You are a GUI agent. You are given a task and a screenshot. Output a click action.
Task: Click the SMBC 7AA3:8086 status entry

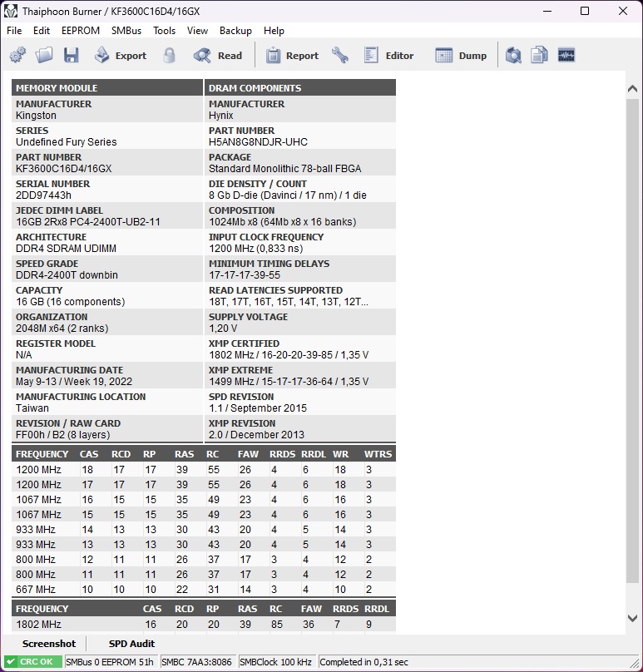tap(197, 662)
